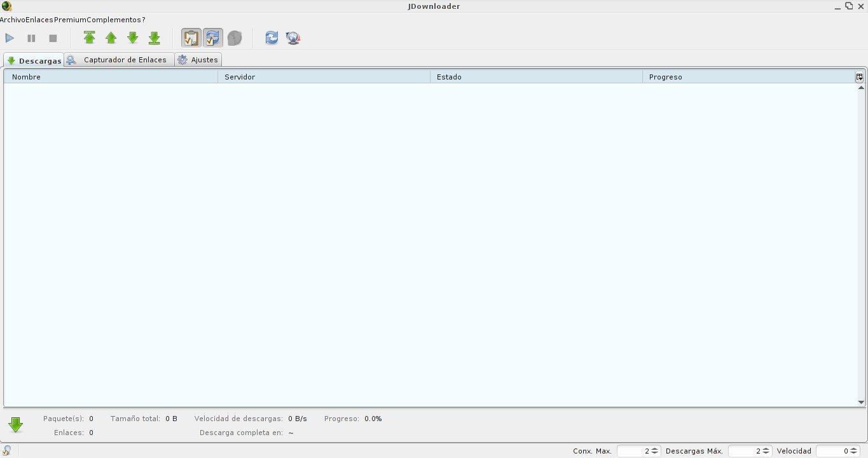The image size is (868, 458).
Task: Click the "0 B/s" speed value
Action: 298,419
